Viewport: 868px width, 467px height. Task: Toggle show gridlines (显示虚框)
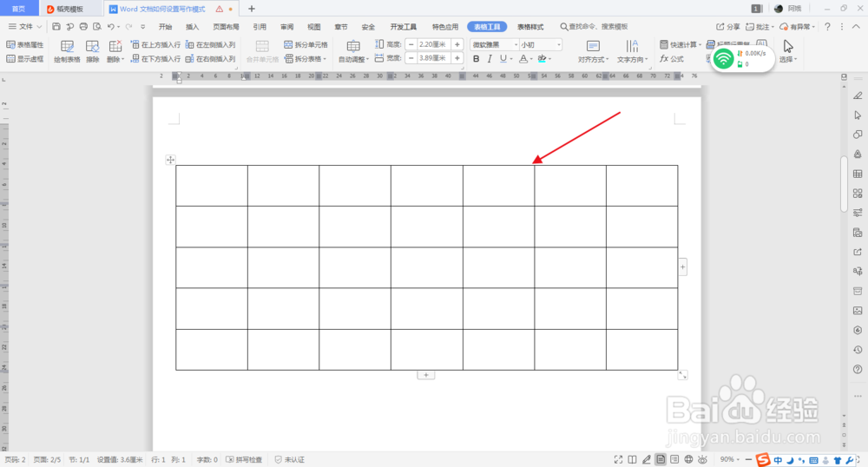click(x=25, y=59)
